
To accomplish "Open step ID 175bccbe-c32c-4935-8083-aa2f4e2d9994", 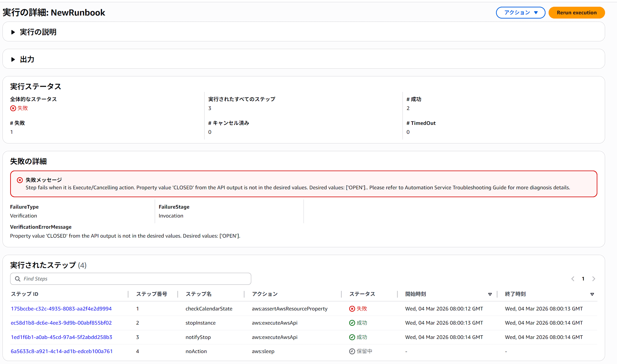I will point(61,309).
